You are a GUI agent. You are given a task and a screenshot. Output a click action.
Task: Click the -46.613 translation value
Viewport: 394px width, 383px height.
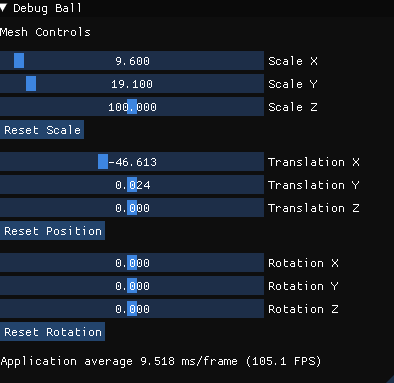(x=133, y=162)
